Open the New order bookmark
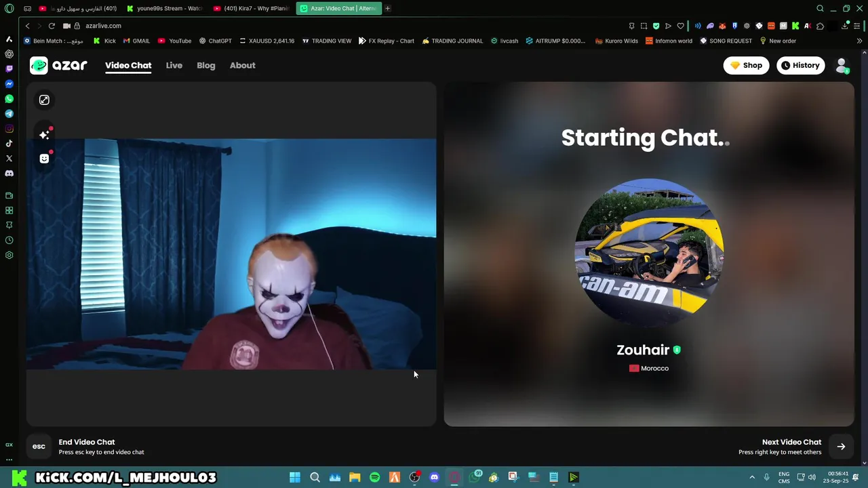Image resolution: width=868 pixels, height=488 pixels. [x=778, y=41]
